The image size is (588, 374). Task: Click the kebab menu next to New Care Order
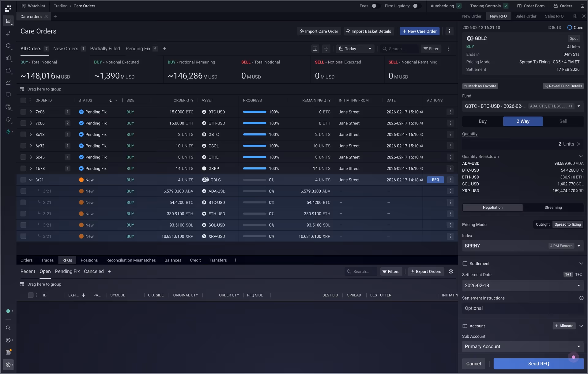[449, 31]
